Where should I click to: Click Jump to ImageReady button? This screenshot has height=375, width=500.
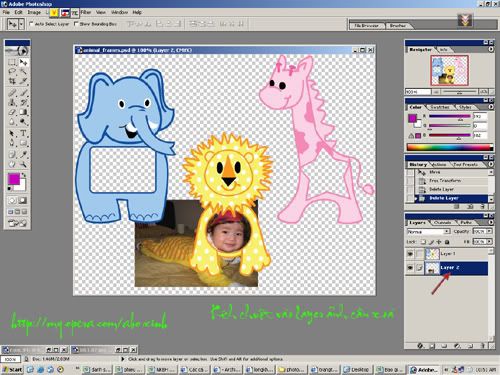click(x=18, y=223)
